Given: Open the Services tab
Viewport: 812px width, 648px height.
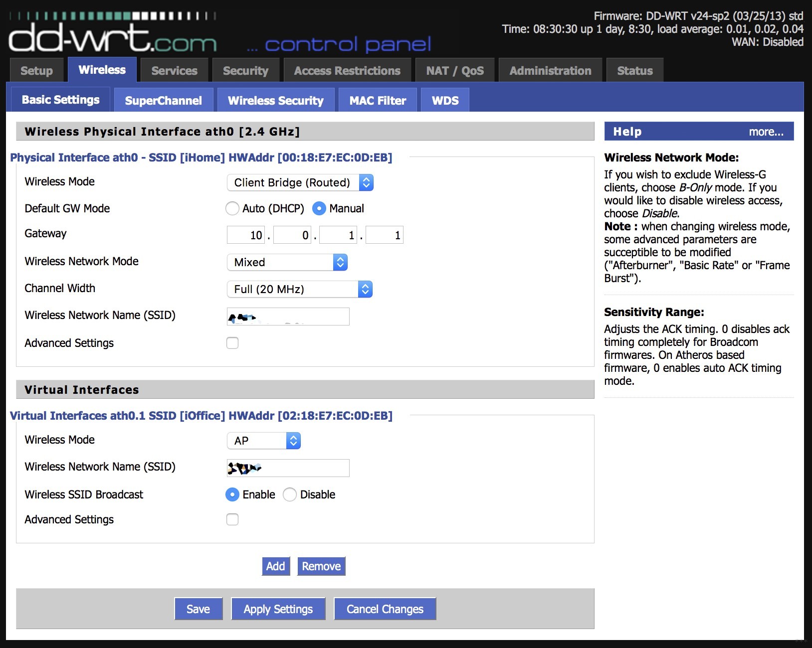Looking at the screenshot, I should [174, 71].
